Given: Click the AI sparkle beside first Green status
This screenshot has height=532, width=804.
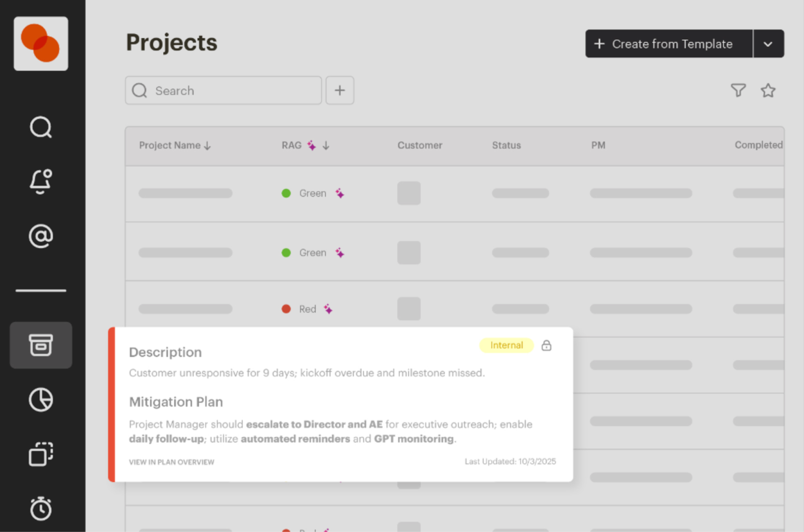Looking at the screenshot, I should 340,193.
